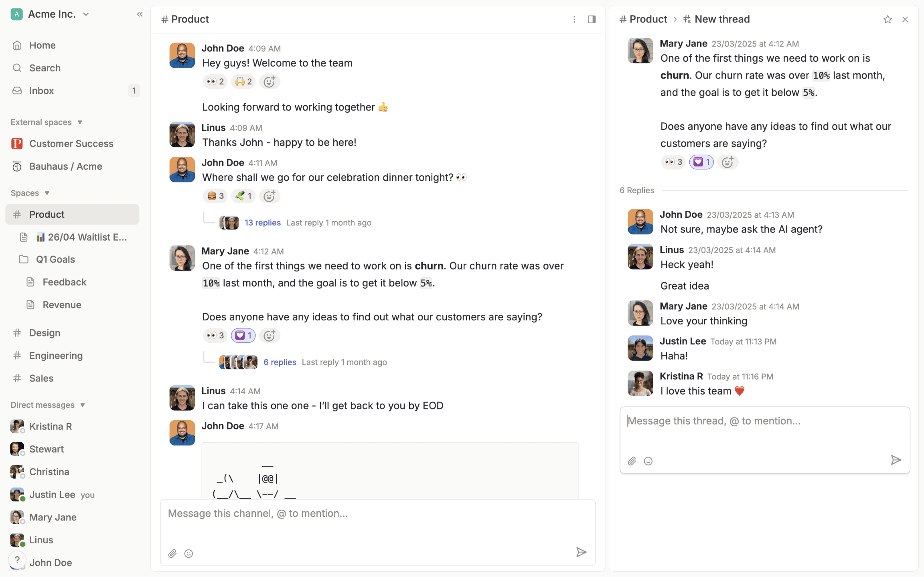
Task: Star the New thread
Action: point(887,19)
